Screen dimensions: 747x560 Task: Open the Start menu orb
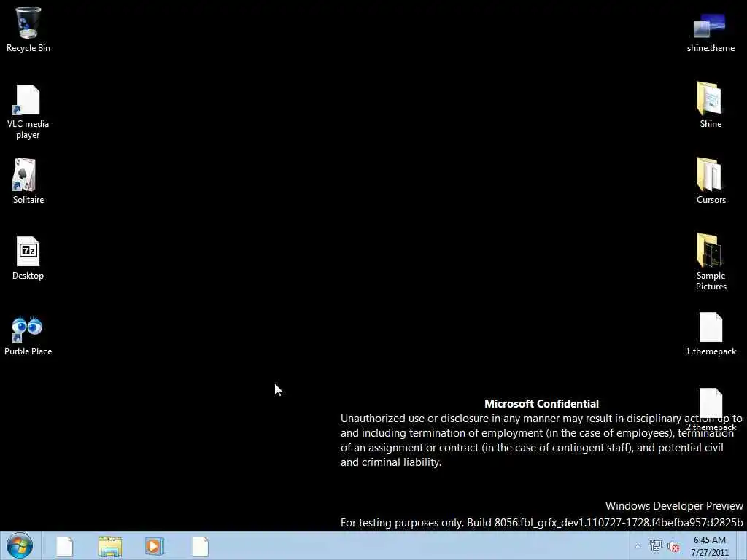tap(20, 545)
